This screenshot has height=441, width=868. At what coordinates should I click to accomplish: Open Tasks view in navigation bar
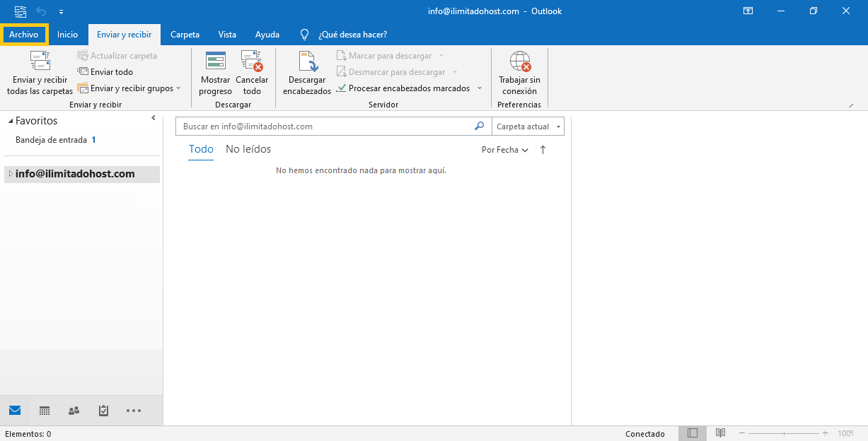103,411
